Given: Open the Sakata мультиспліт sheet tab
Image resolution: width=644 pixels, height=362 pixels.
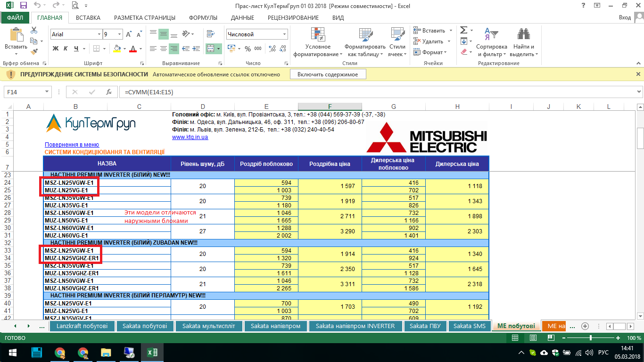Looking at the screenshot, I should [x=209, y=326].
